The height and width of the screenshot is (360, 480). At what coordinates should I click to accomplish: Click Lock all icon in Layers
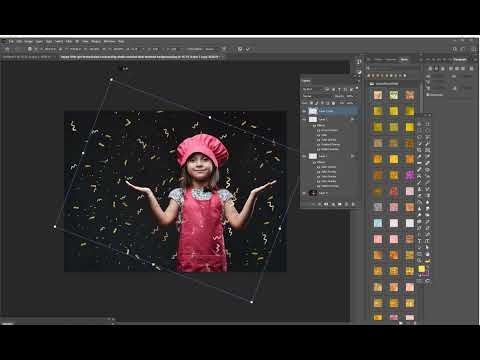click(333, 103)
